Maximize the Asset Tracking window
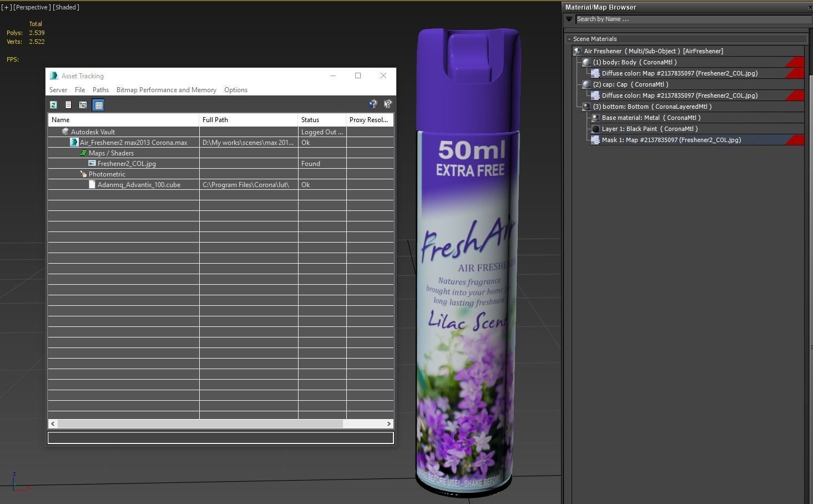Image resolution: width=813 pixels, height=504 pixels. [x=358, y=75]
